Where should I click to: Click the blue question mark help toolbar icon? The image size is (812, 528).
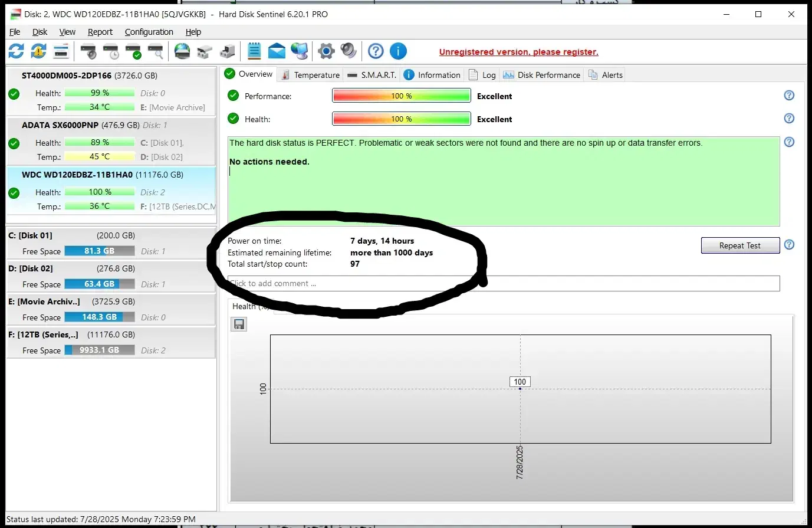(376, 51)
